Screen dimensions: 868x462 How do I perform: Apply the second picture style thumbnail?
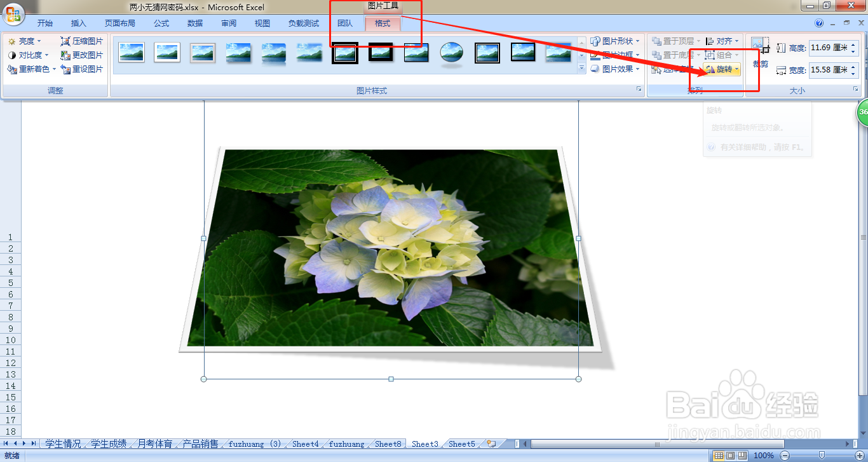tap(167, 53)
